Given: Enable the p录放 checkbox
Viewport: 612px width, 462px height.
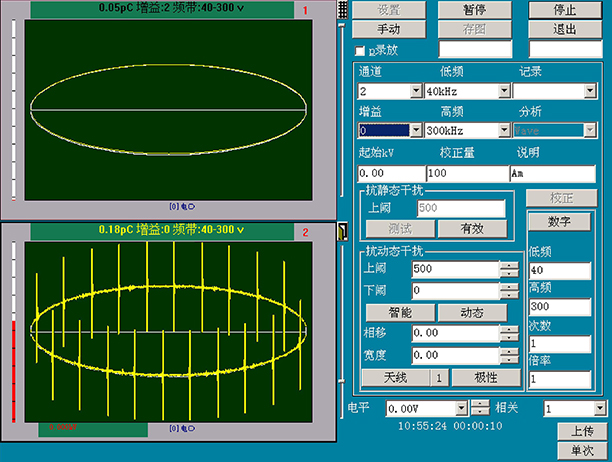Looking at the screenshot, I should tap(362, 49).
